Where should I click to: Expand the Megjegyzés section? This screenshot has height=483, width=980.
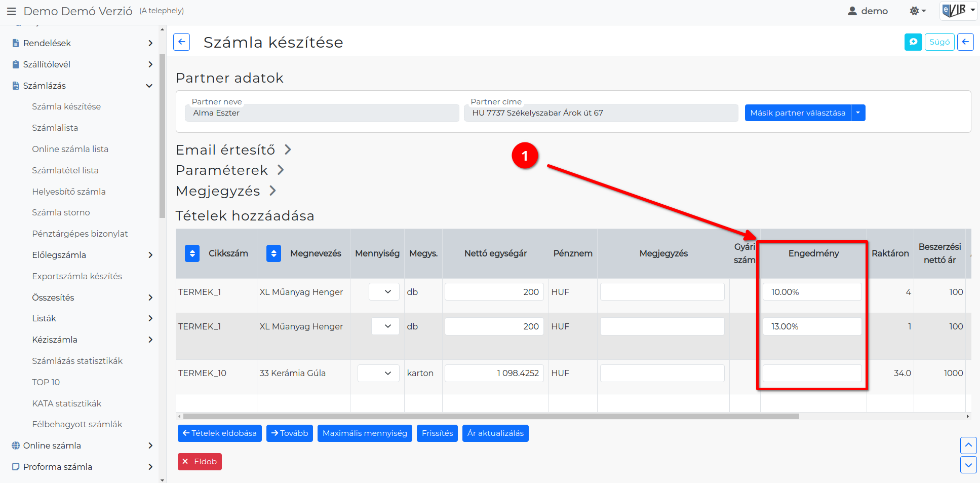pos(226,191)
